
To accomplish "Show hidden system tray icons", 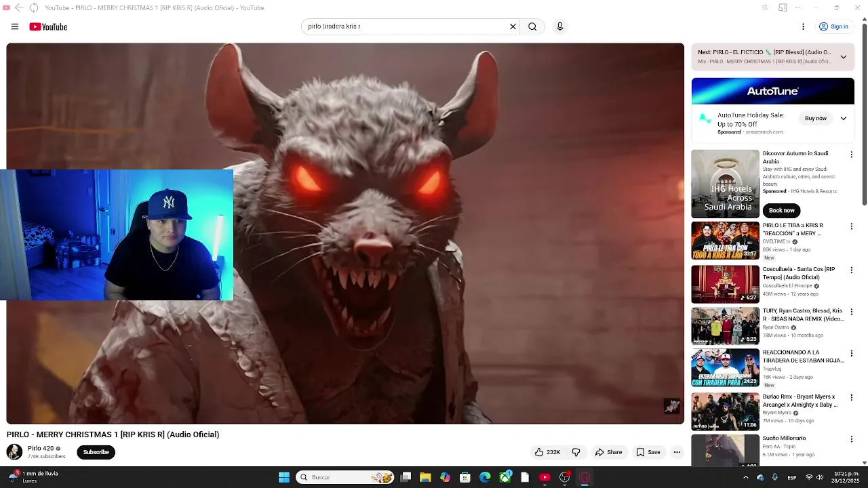I will 745,477.
